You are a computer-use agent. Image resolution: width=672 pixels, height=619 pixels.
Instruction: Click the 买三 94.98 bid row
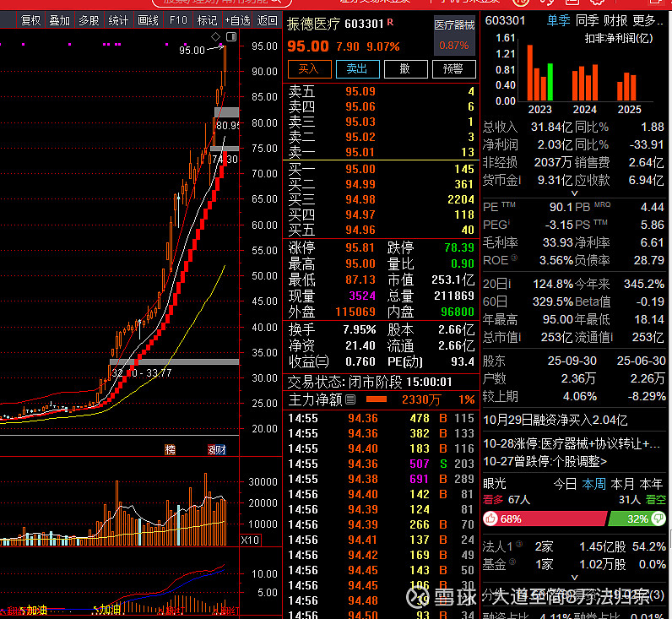coord(381,199)
